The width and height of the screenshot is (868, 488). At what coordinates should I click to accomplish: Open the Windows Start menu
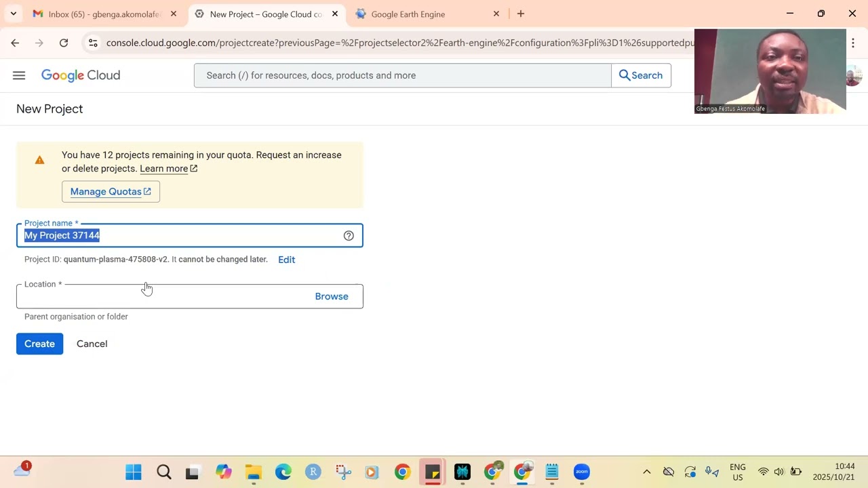pos(134,472)
